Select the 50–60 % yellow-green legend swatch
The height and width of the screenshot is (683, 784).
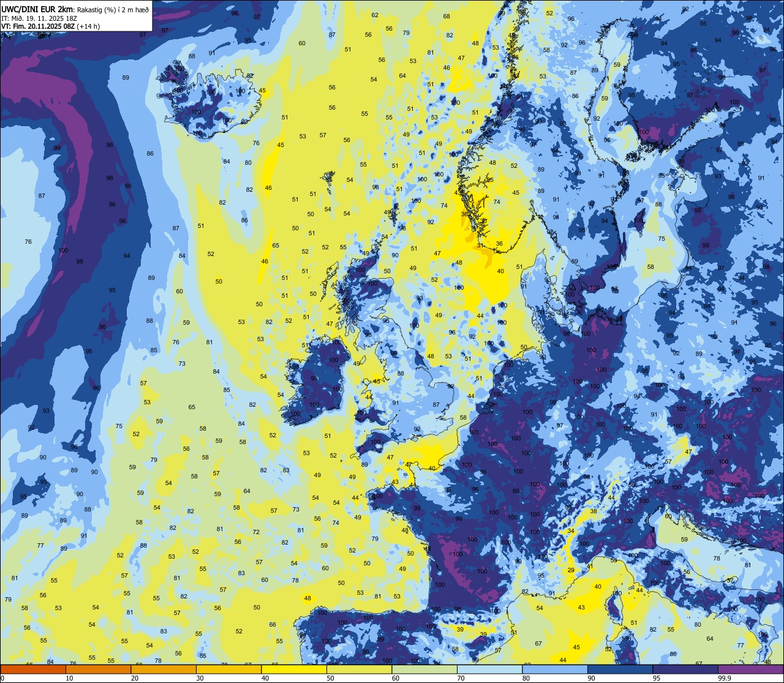coord(359,669)
